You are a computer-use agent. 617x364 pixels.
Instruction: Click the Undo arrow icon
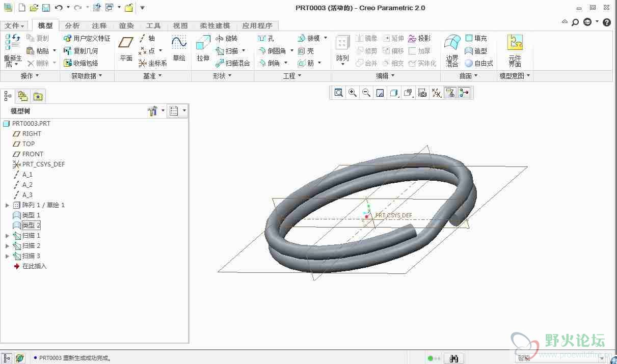point(59,8)
